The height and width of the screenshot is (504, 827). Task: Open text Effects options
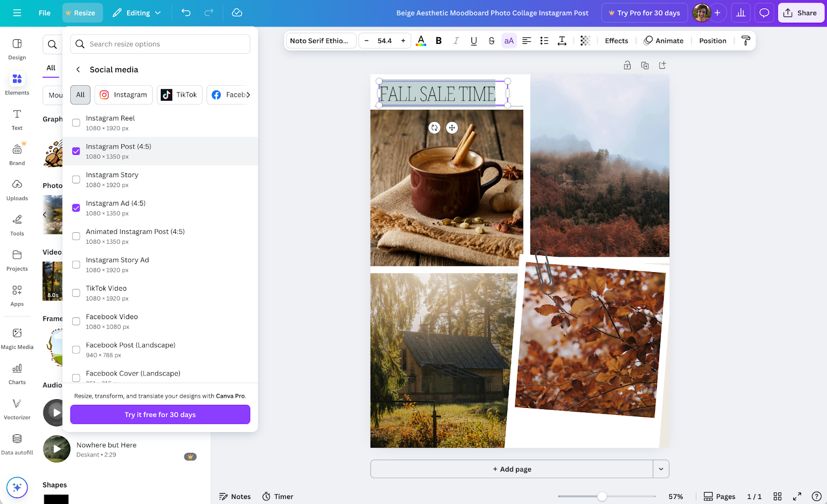pyautogui.click(x=616, y=40)
